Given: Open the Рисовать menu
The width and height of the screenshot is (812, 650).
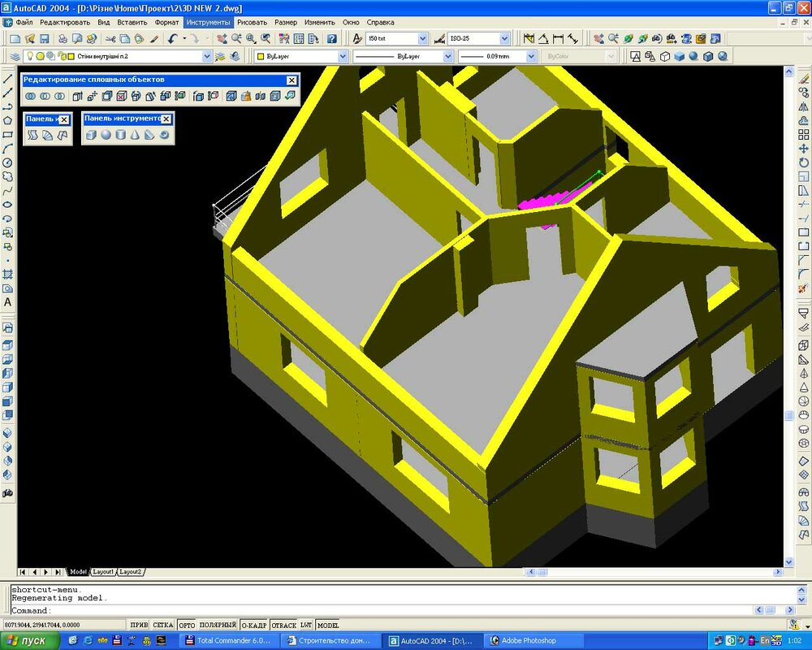Looking at the screenshot, I should pos(252,22).
